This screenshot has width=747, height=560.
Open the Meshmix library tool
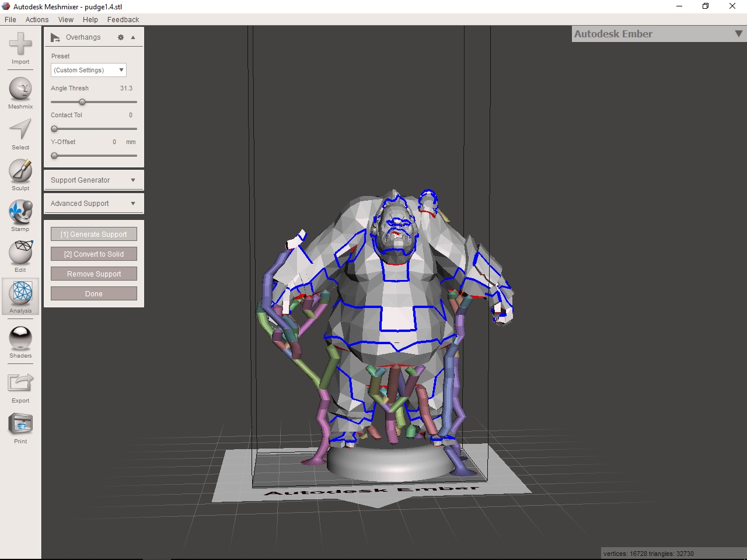click(20, 93)
